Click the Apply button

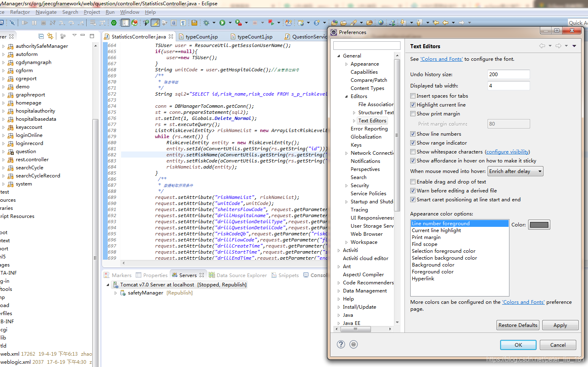coord(560,325)
